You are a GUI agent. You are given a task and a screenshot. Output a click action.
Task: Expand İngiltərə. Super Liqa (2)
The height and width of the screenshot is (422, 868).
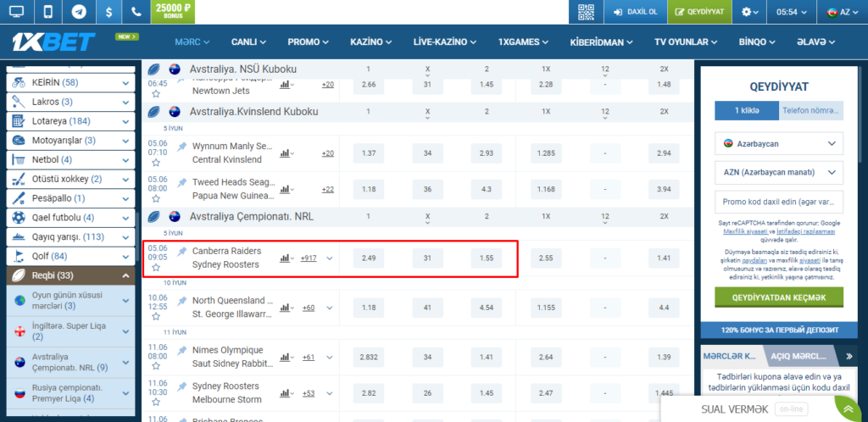(x=125, y=332)
